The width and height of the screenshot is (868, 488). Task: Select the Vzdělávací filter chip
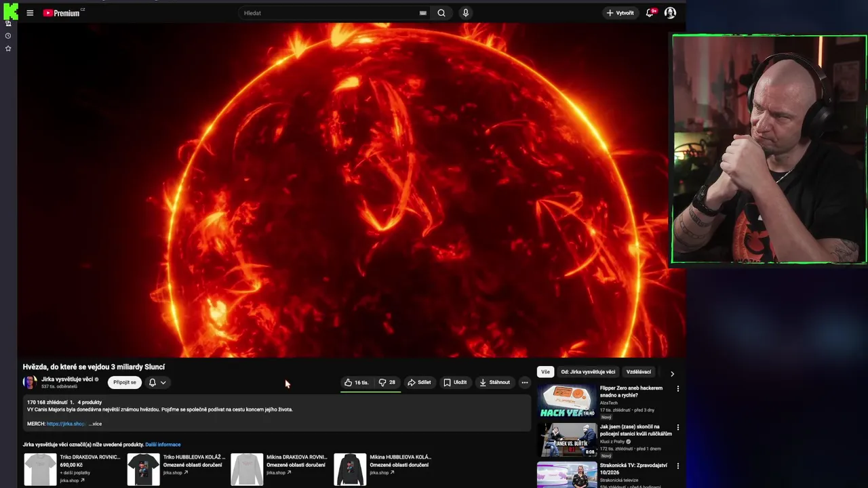pos(639,372)
